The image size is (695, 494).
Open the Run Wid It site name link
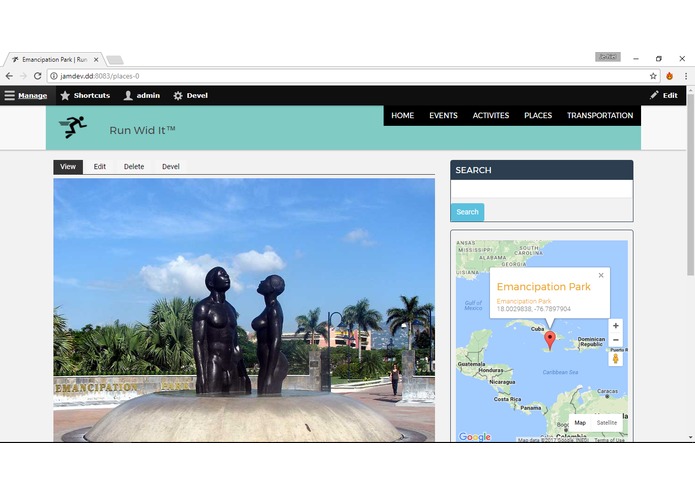142,130
